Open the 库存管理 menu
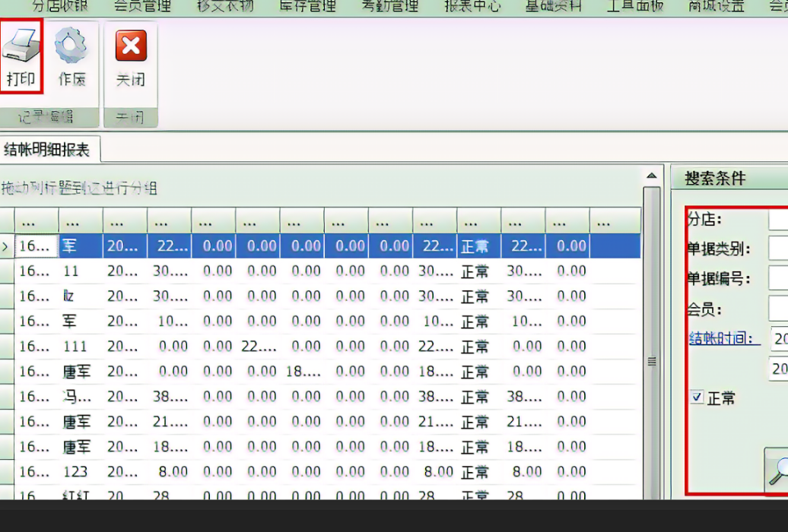 pos(307,7)
